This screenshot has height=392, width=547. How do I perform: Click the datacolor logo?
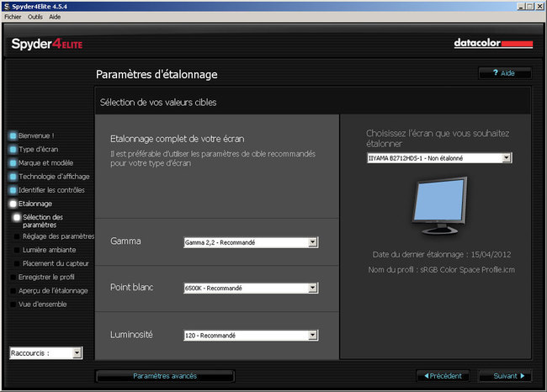493,43
